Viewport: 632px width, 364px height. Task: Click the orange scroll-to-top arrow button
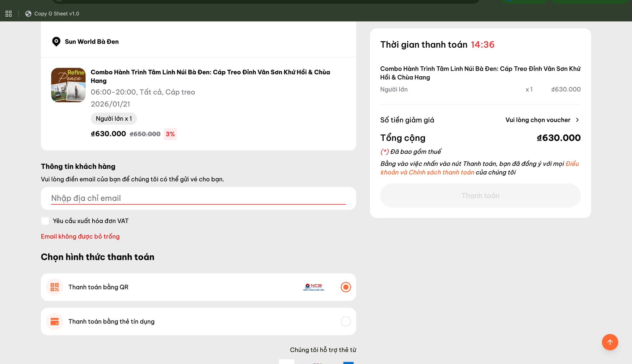click(610, 342)
